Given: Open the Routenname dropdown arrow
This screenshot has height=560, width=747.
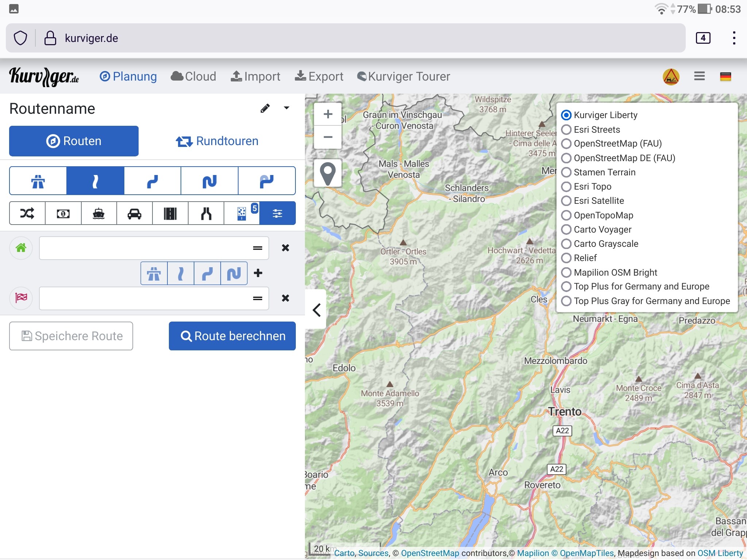Looking at the screenshot, I should coord(287,108).
